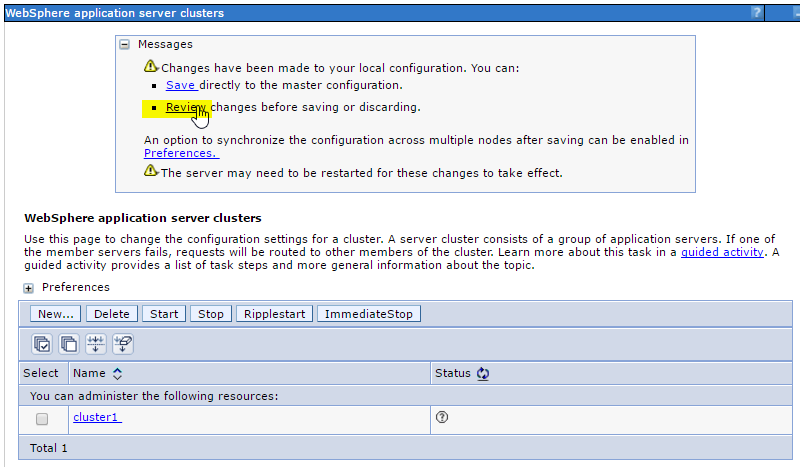Click the warning icon beside 'server may need to be restarted'
The image size is (800, 467).
click(151, 171)
